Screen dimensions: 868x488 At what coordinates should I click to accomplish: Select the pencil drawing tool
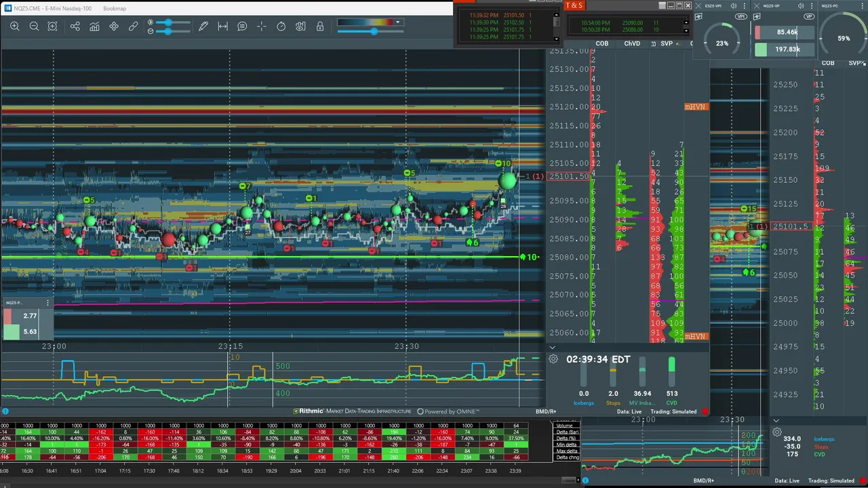203,26
